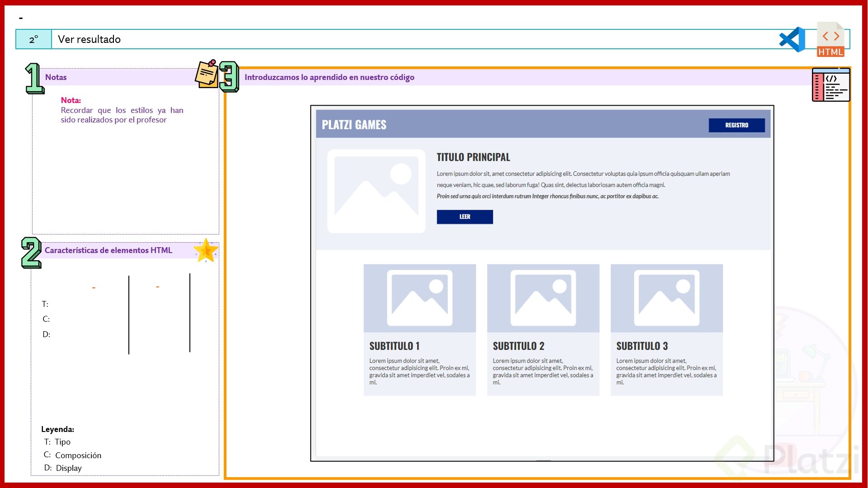
Task: Click the italic 'Proin sed urna' paragraph line
Action: tap(547, 196)
